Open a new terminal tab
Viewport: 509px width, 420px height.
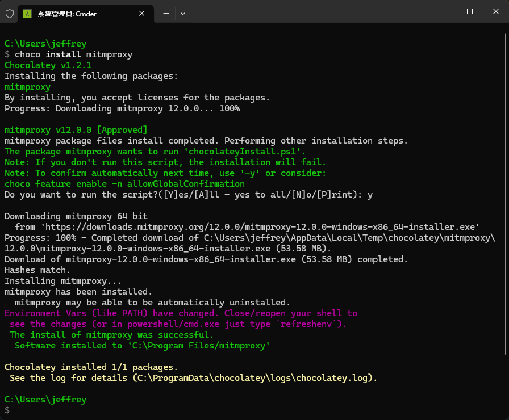(x=166, y=13)
